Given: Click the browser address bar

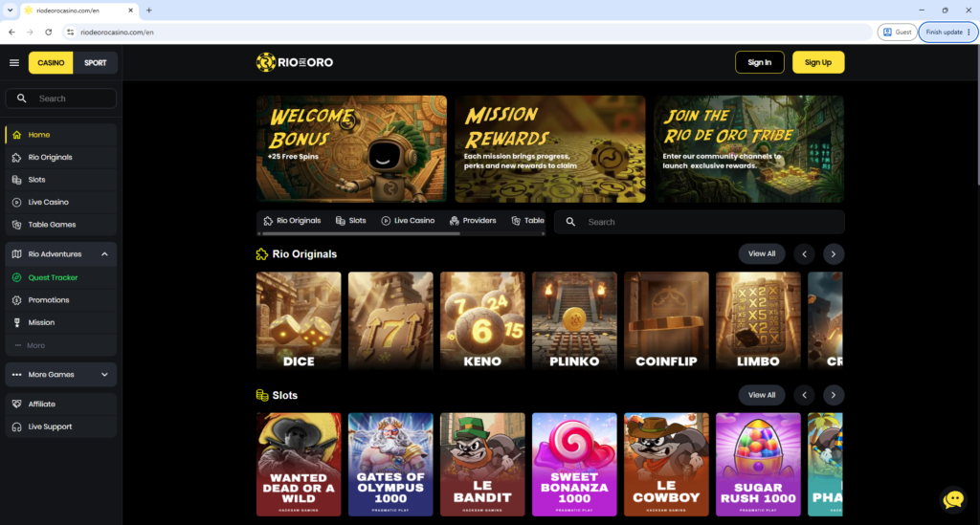Looking at the screenshot, I should 469,32.
